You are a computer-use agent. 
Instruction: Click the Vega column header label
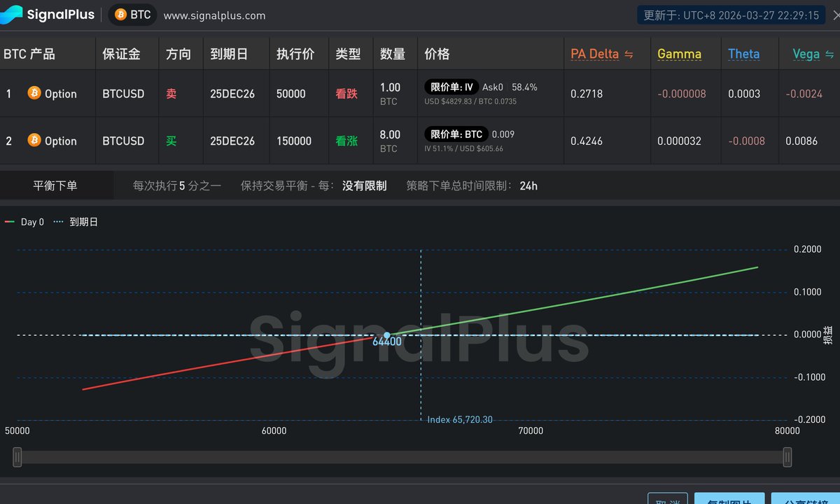(806, 54)
